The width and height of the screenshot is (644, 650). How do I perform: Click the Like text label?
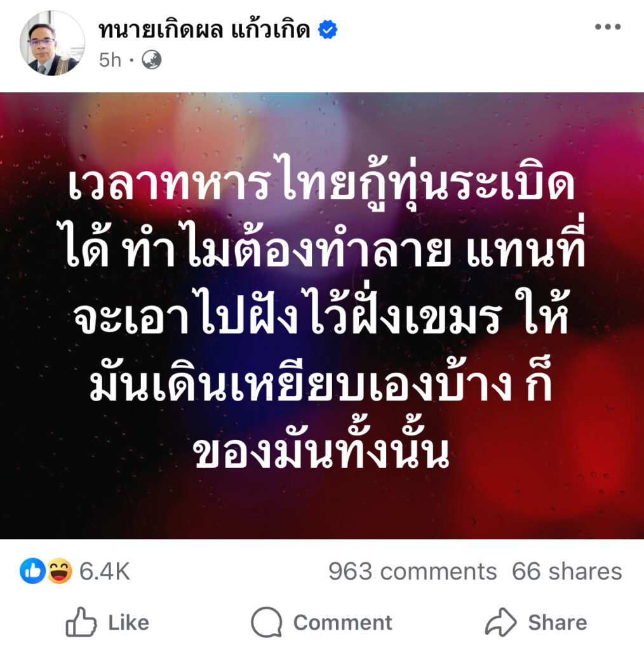click(128, 622)
